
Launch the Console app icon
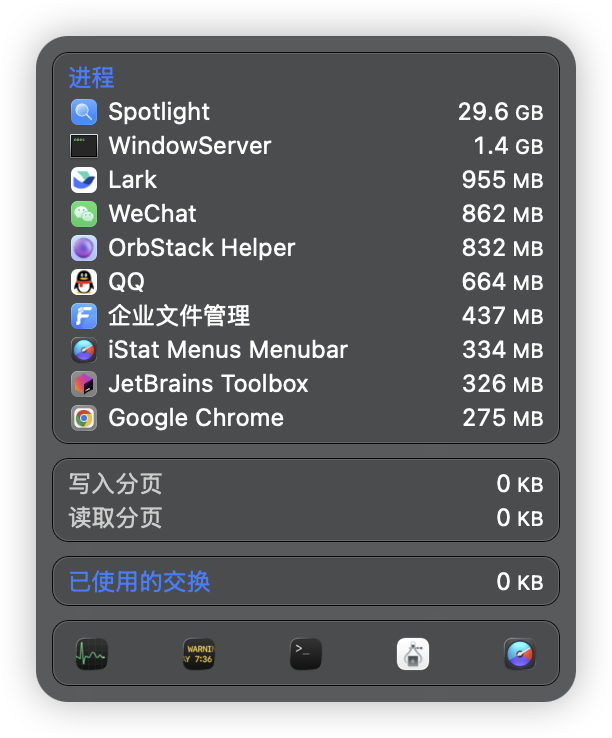[x=199, y=654]
